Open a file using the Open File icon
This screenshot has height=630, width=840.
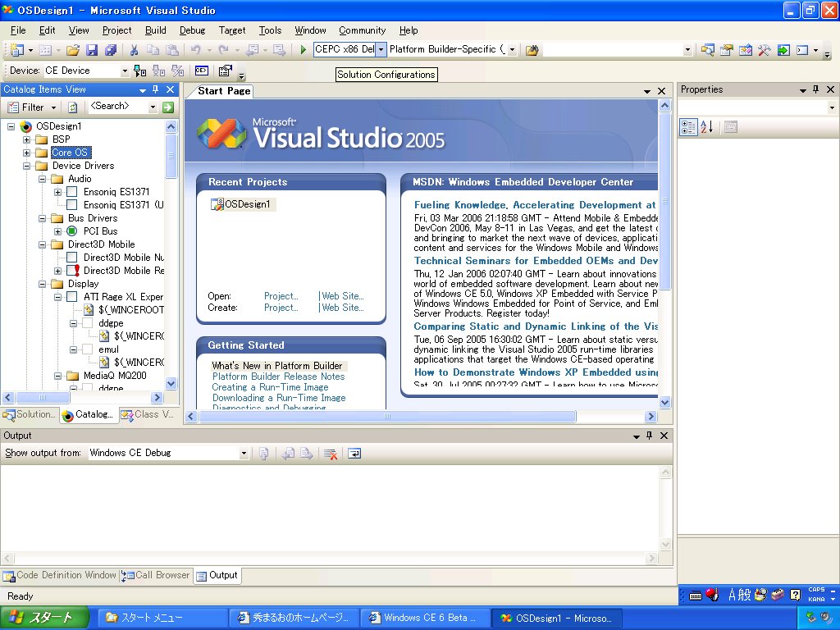72,50
